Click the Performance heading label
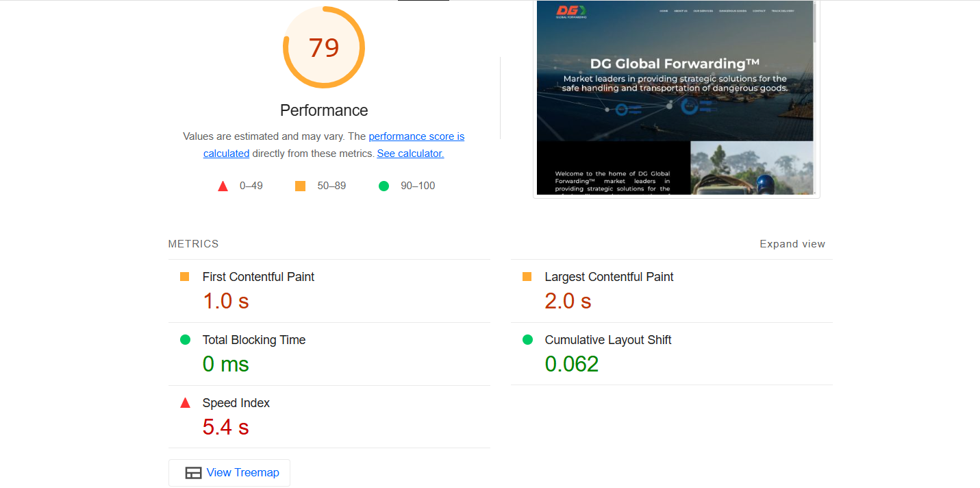980x488 pixels. 323,110
